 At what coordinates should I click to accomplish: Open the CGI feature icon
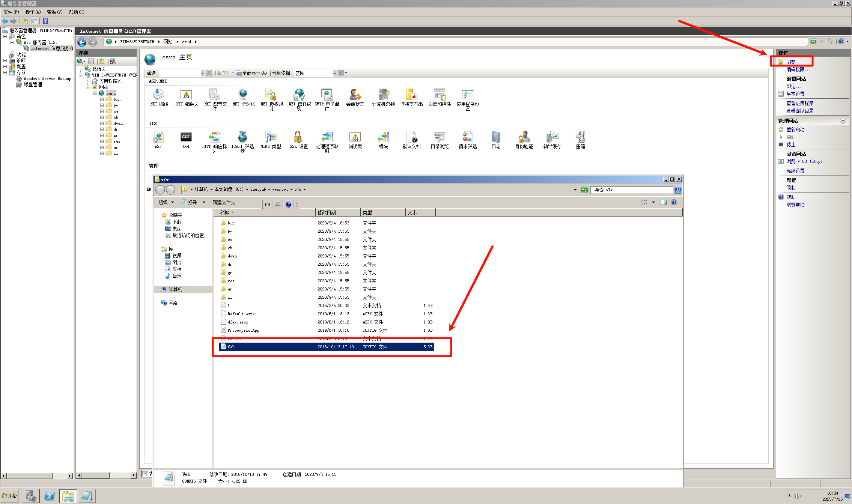click(x=186, y=137)
